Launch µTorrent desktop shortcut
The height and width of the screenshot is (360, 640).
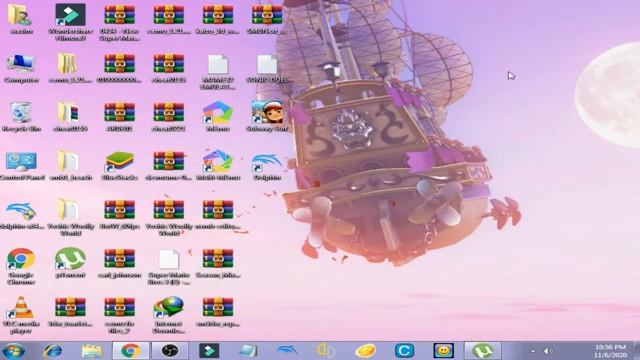coord(70,263)
